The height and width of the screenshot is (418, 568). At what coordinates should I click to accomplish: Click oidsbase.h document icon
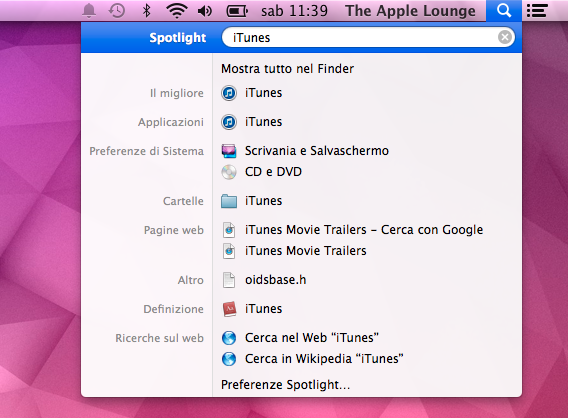(229, 280)
